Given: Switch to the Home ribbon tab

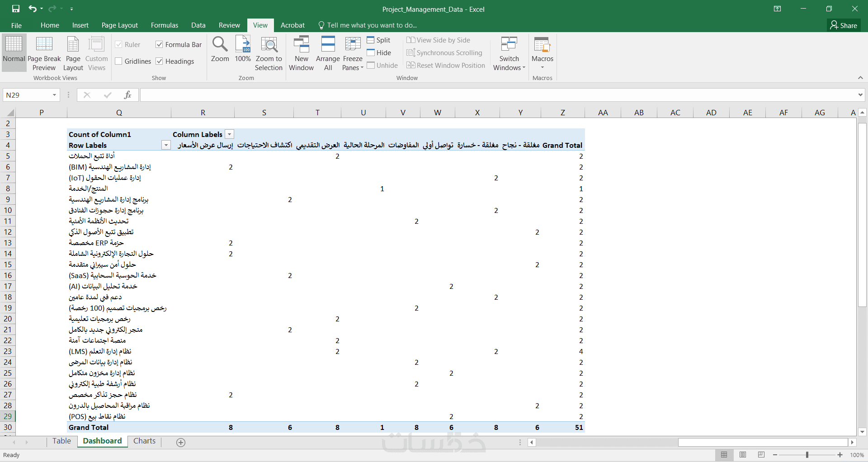Looking at the screenshot, I should click(x=50, y=25).
